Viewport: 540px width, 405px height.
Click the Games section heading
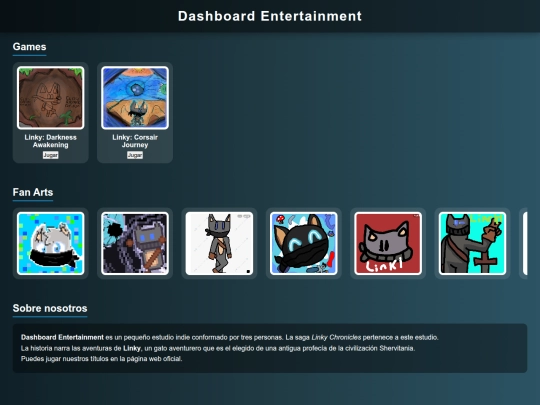(x=29, y=46)
